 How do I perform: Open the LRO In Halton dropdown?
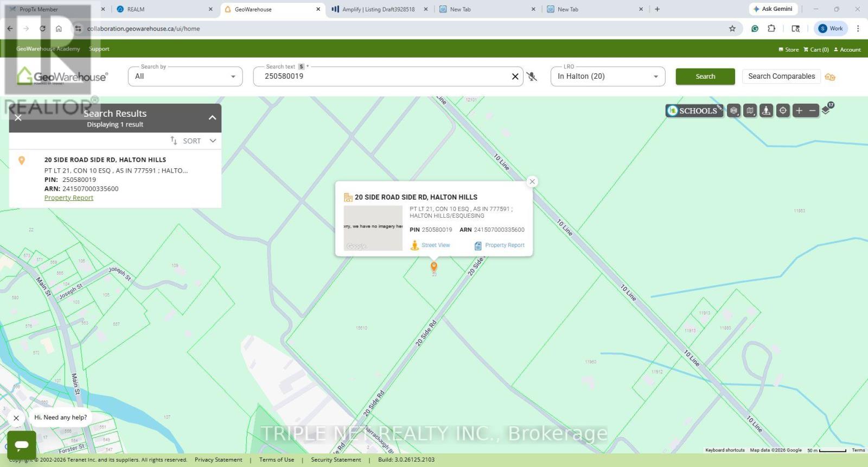click(608, 76)
